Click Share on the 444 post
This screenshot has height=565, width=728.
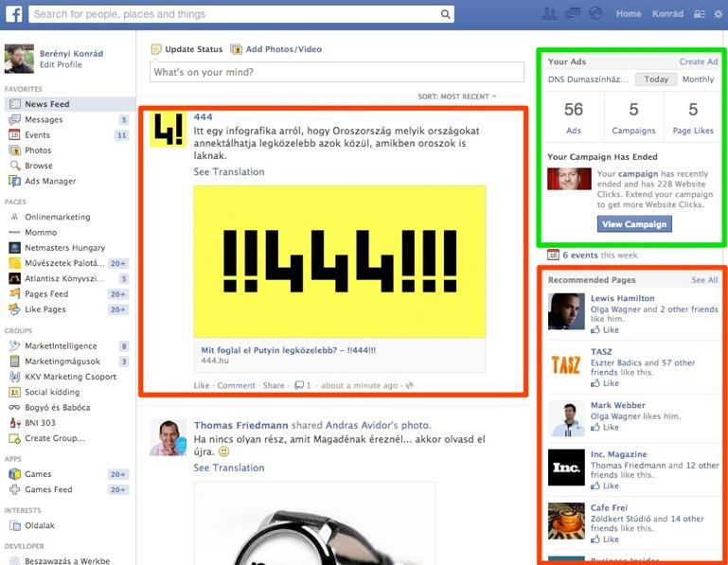[274, 385]
